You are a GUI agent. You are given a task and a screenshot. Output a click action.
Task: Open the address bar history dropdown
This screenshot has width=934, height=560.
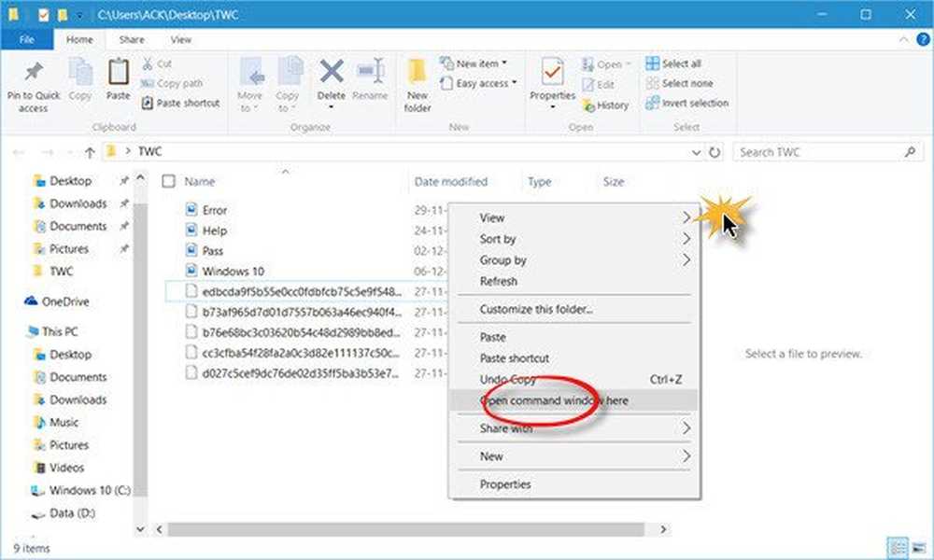[x=696, y=152]
